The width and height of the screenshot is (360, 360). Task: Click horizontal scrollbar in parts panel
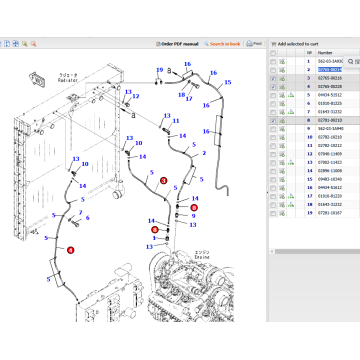pyautogui.click(x=318, y=251)
